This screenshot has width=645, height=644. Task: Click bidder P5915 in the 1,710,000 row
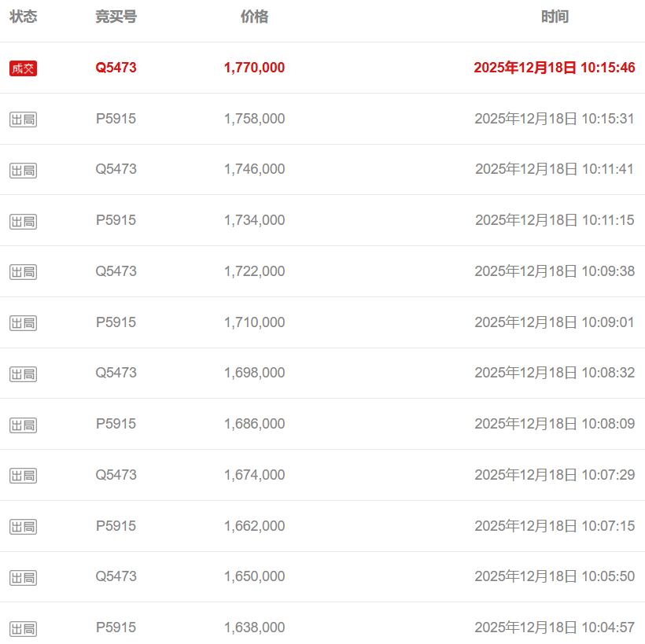click(116, 322)
